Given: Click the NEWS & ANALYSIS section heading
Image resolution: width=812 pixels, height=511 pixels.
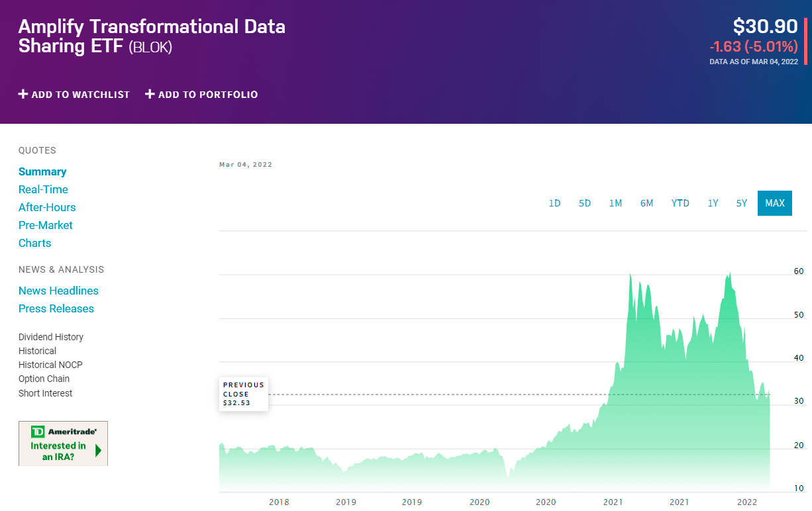Looking at the screenshot, I should (x=61, y=269).
